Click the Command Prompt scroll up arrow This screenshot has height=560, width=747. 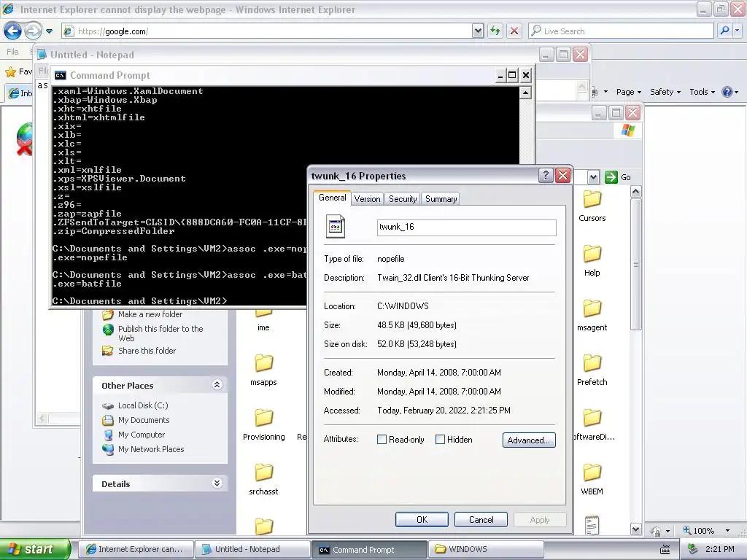pos(525,93)
